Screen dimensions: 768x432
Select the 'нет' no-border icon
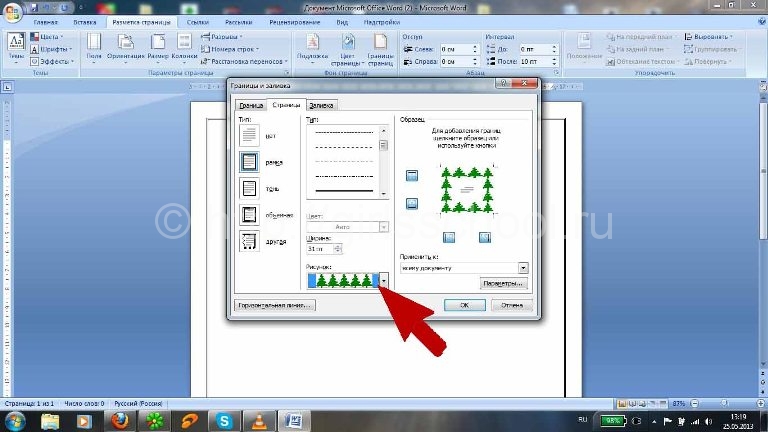249,135
